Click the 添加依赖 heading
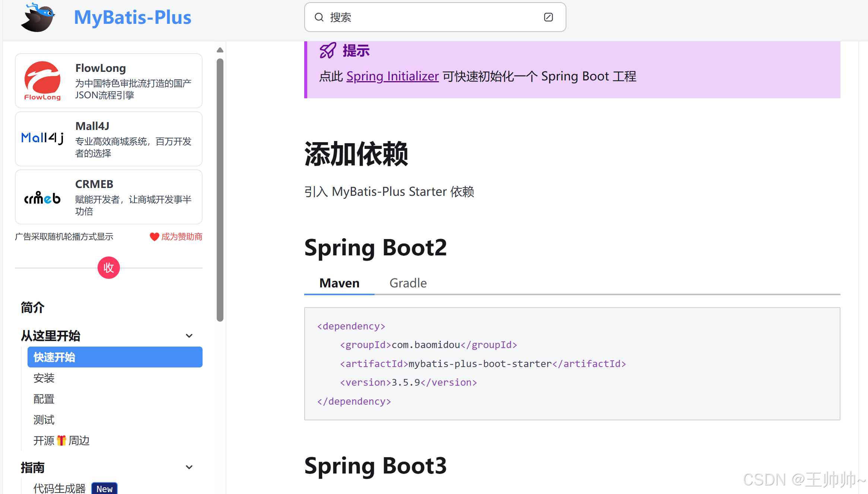The width and height of the screenshot is (868, 494). [x=356, y=154]
